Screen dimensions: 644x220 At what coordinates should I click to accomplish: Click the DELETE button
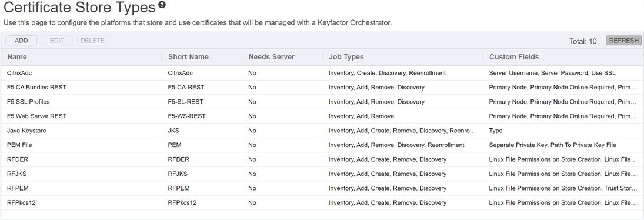[92, 40]
